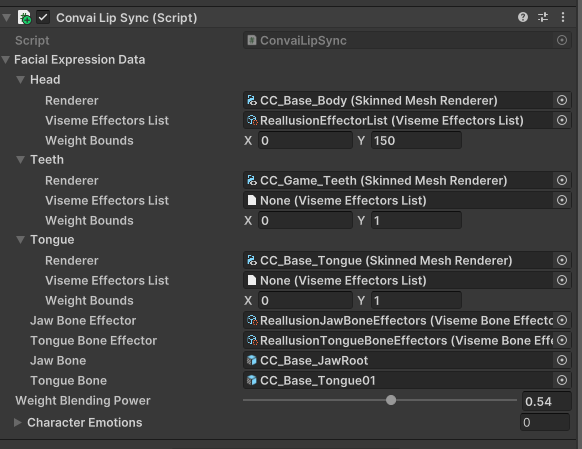Open object picker for Tongue Bone Effector
This screenshot has height=449, width=582.
tap(562, 340)
